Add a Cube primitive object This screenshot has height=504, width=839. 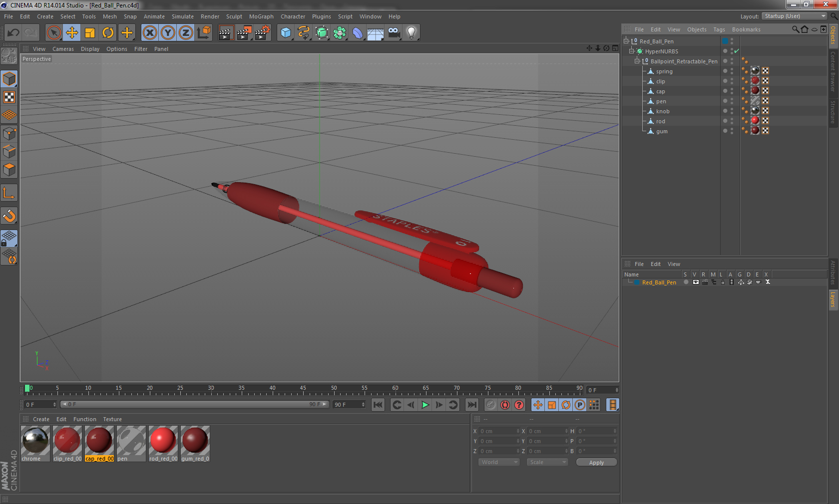(x=286, y=33)
